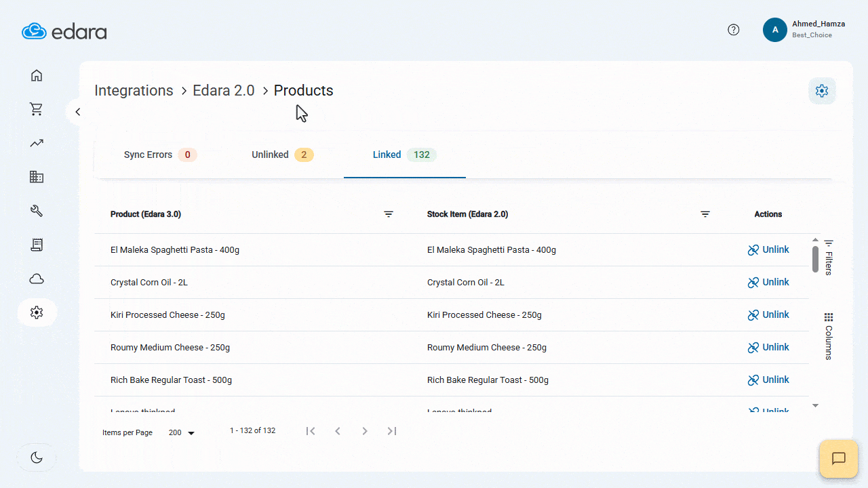The width and height of the screenshot is (868, 488).
Task: Open help question mark icon
Action: point(734,30)
